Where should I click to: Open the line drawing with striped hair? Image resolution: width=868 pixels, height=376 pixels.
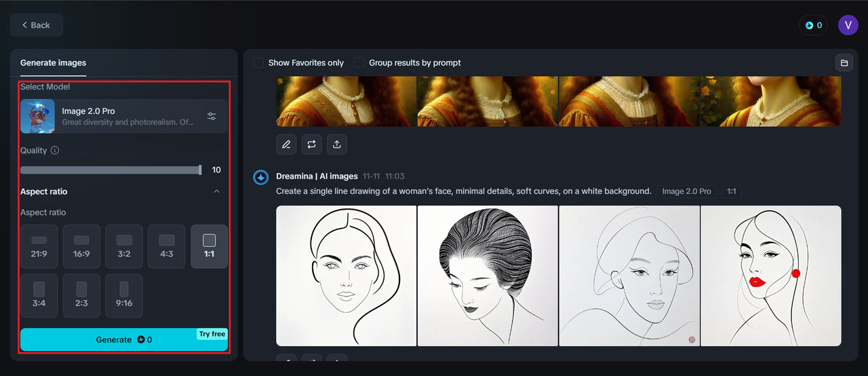pyautogui.click(x=488, y=276)
